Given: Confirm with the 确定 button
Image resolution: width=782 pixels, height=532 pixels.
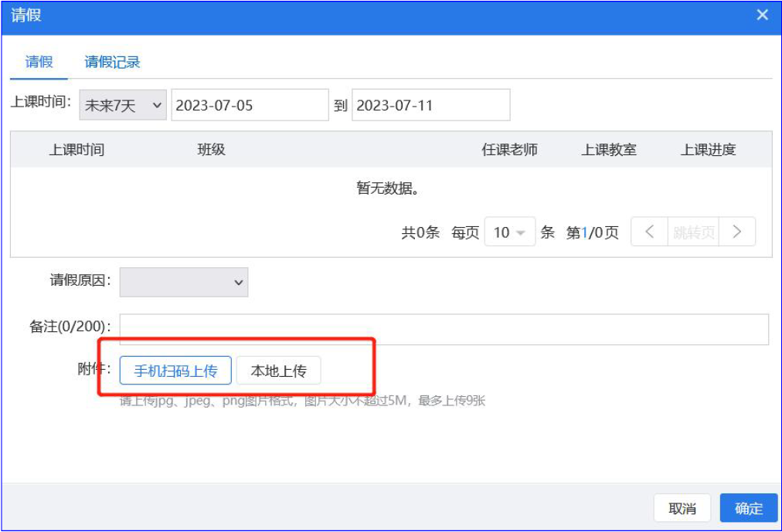Looking at the screenshot, I should (748, 508).
